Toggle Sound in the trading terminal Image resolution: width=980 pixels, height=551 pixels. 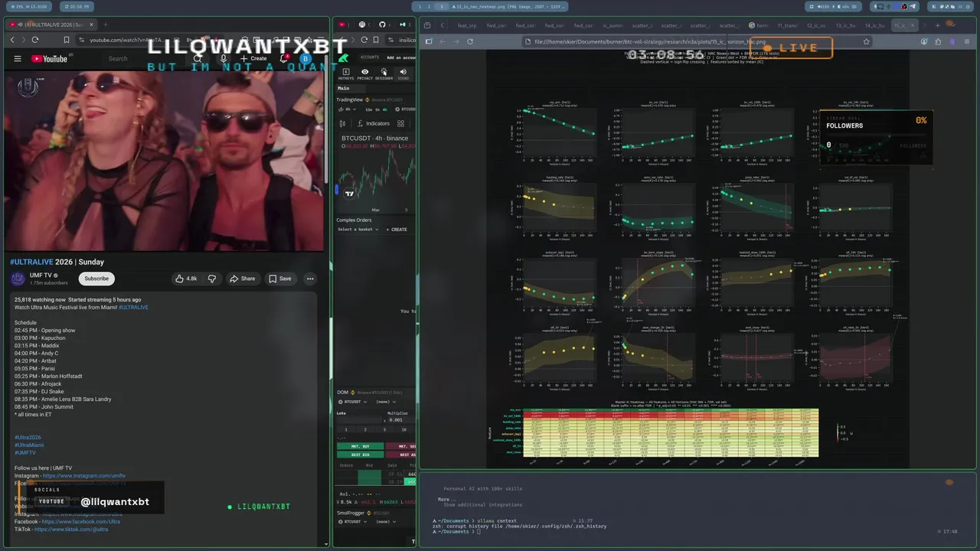(403, 73)
